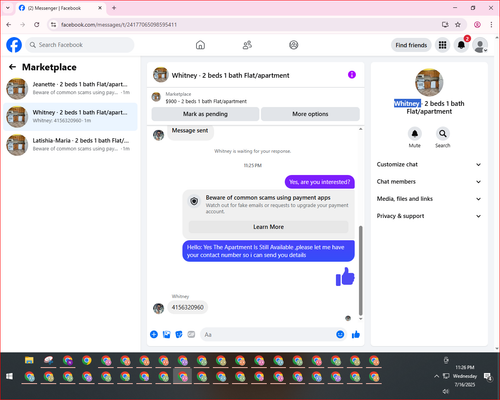Click More options button
The width and height of the screenshot is (500, 400).
click(310, 114)
